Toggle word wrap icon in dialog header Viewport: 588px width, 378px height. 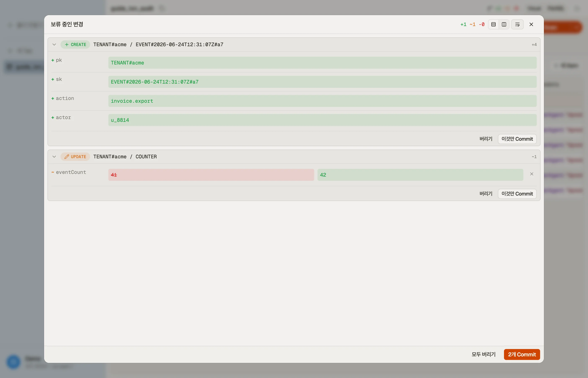click(x=517, y=24)
